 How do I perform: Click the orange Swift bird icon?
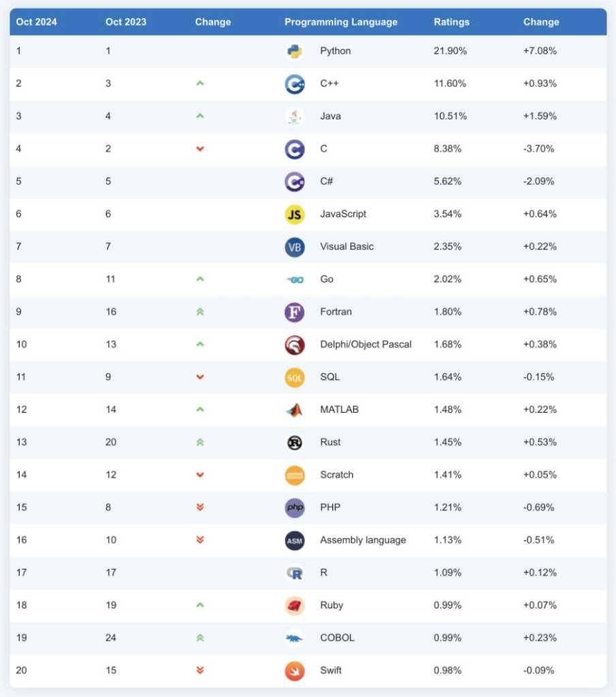294,670
